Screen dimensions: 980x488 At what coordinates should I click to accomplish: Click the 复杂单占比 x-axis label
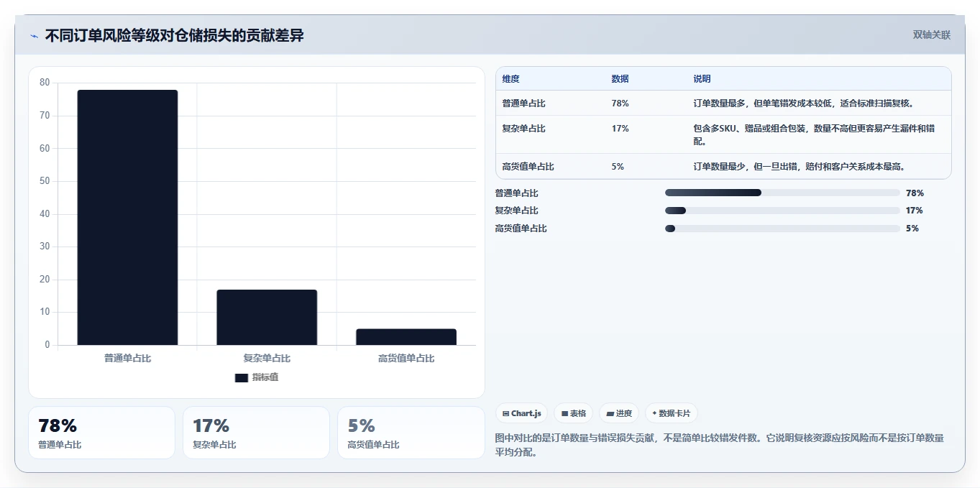click(x=267, y=358)
